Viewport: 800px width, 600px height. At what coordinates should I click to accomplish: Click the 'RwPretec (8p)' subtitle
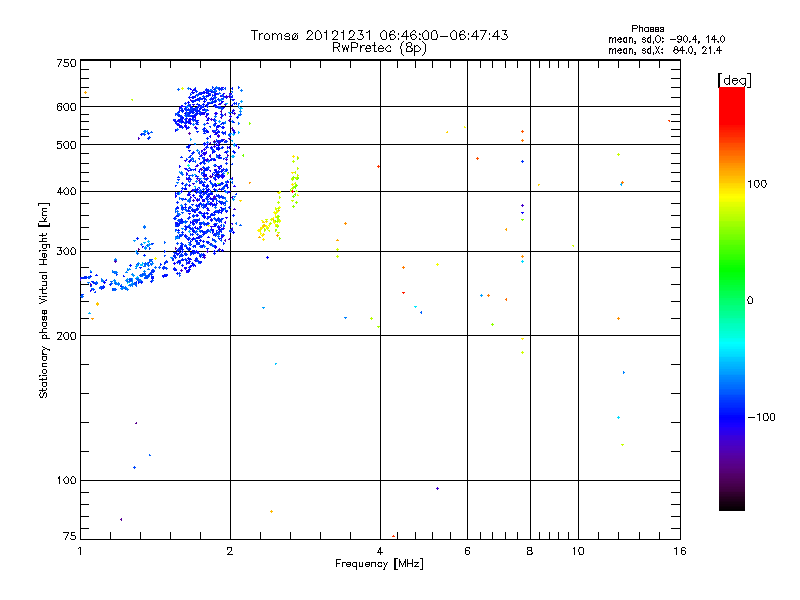(x=379, y=48)
